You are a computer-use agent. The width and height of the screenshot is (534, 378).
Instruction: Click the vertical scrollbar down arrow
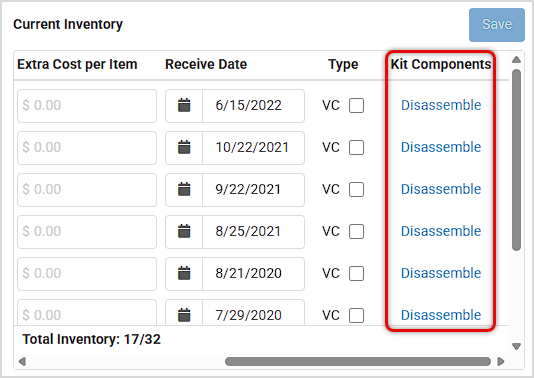click(516, 346)
